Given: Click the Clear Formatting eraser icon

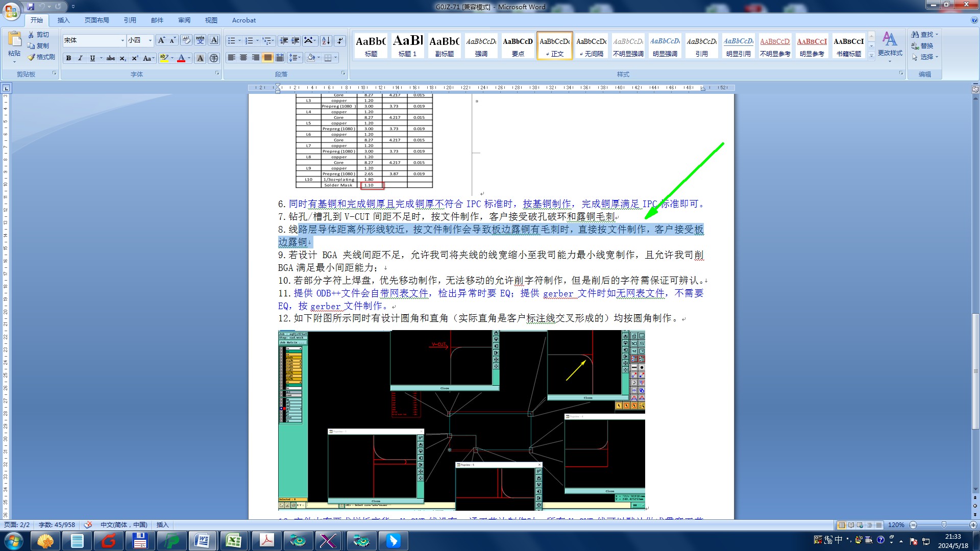Looking at the screenshot, I should [x=186, y=40].
